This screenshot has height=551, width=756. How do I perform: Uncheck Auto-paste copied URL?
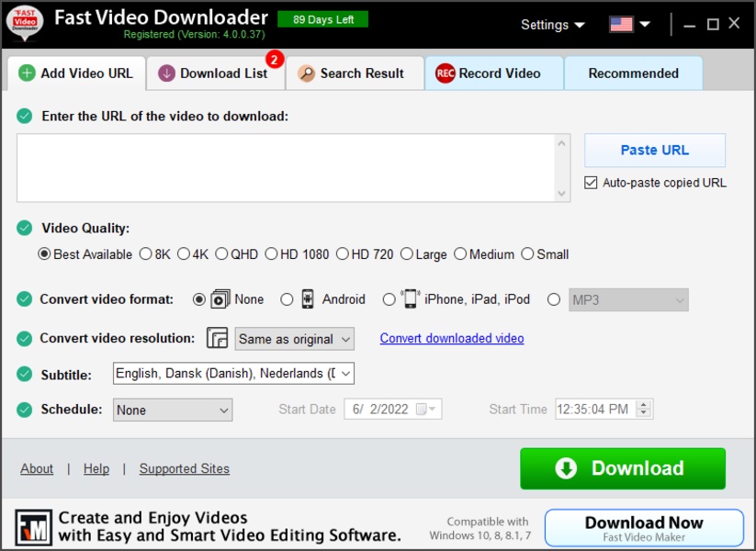[x=590, y=183]
